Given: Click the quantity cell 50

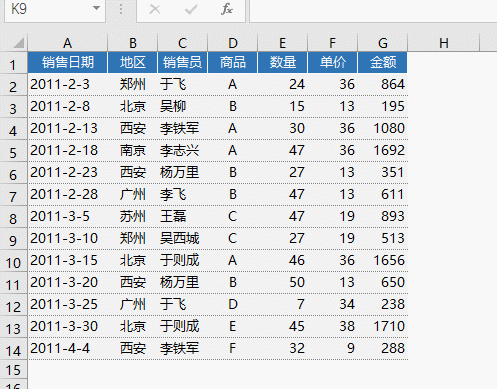Looking at the screenshot, I should click(x=282, y=282).
